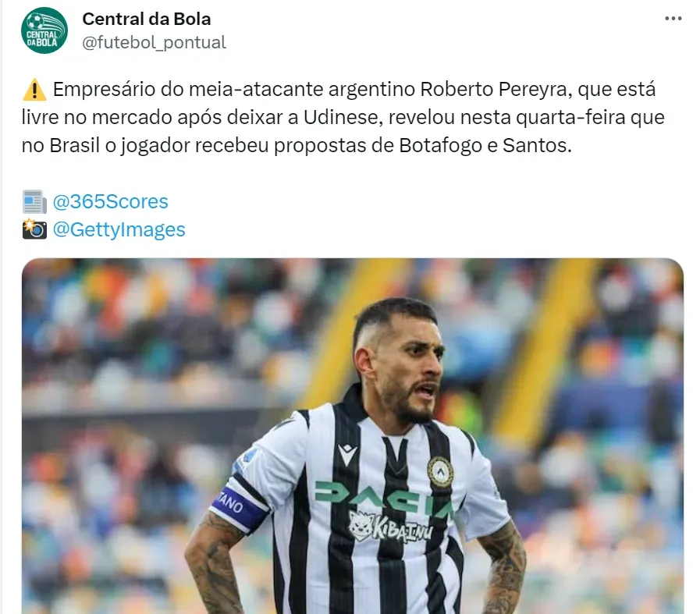This screenshot has width=700, height=614.
Task: Open the three-dot more options menu
Action: click(x=673, y=18)
